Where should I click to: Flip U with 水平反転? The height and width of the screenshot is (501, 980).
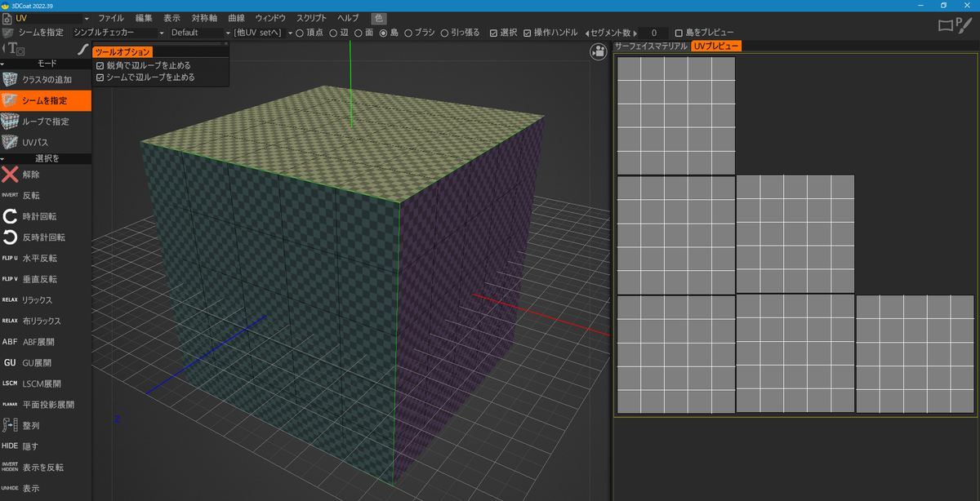click(46, 258)
